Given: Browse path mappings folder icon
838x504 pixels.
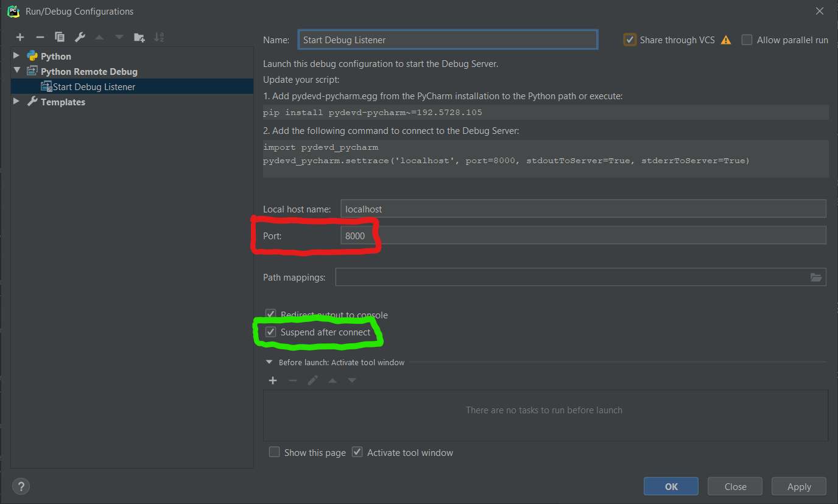Looking at the screenshot, I should (x=816, y=277).
